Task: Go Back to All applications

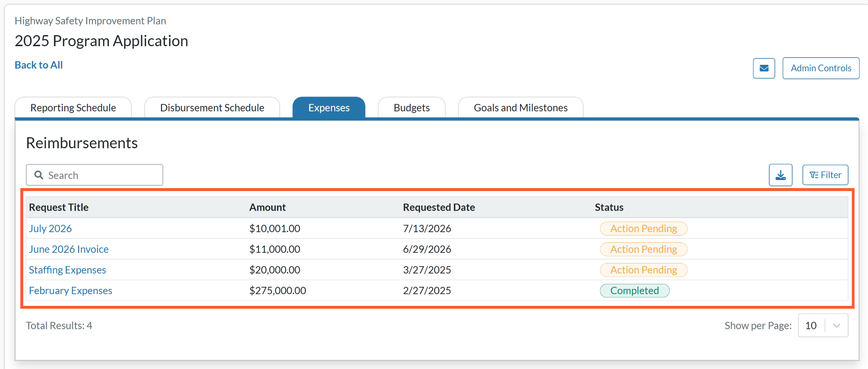Action: tap(39, 65)
